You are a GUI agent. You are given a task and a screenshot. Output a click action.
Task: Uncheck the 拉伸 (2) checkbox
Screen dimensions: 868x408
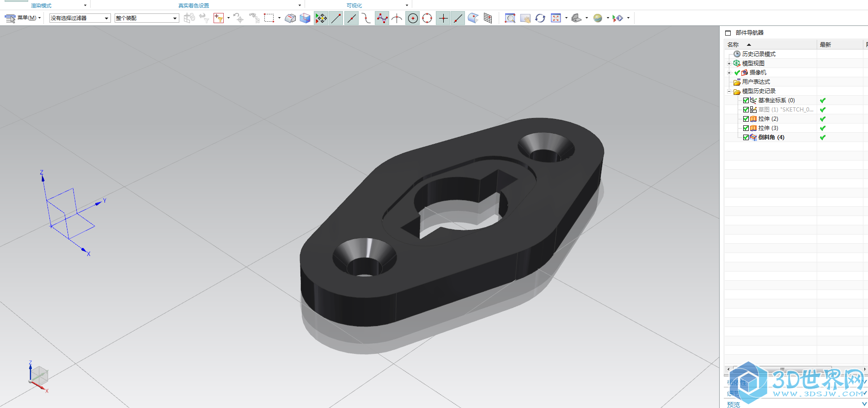pyautogui.click(x=746, y=119)
